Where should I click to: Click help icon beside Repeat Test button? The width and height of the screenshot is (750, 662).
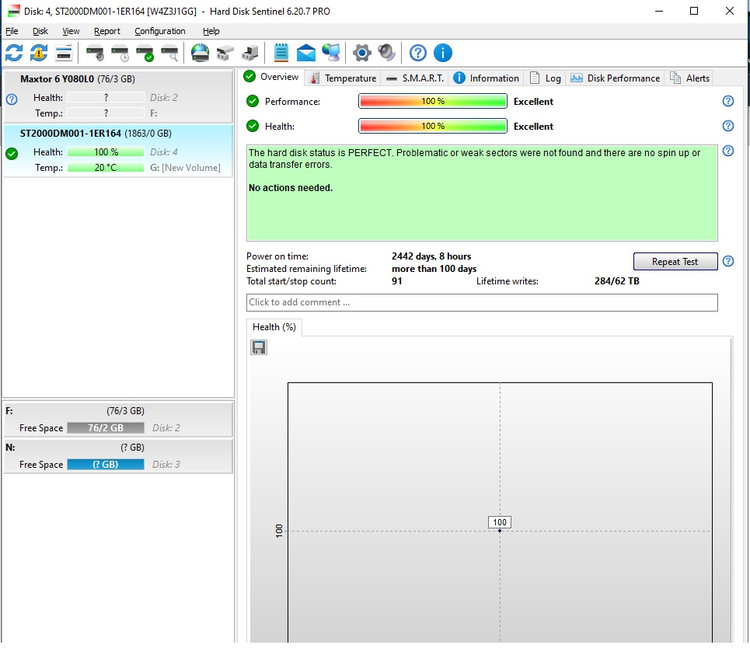click(728, 261)
